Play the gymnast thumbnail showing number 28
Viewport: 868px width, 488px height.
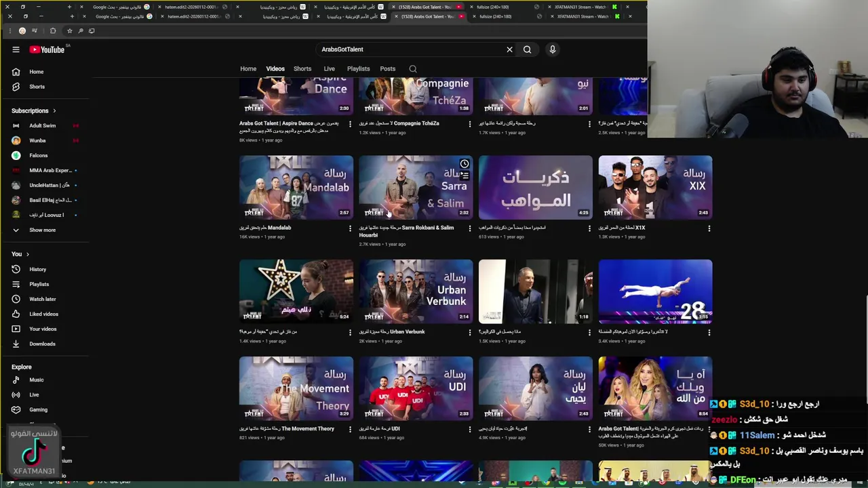[655, 291]
